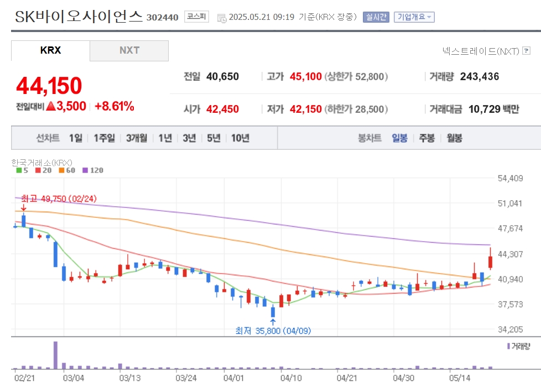Viewport: 541px width, 392px height.
Task: Click the 40,940 price axis label
Action: 510,279
